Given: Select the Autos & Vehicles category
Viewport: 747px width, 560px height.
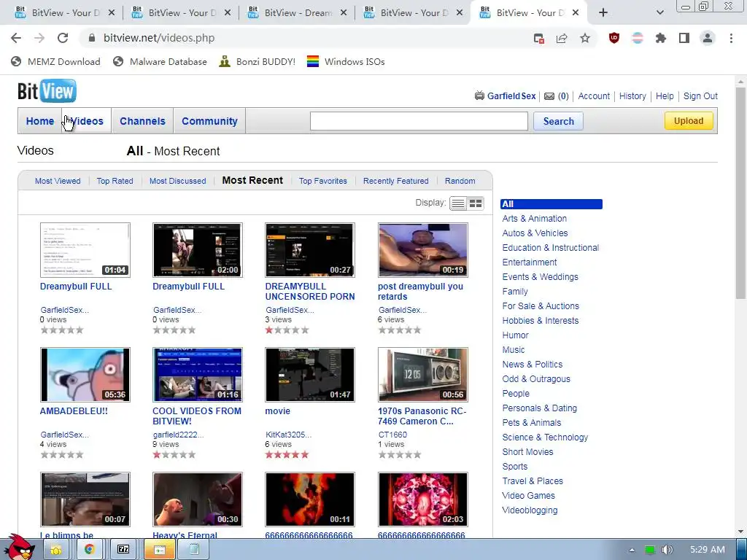Looking at the screenshot, I should pos(535,233).
